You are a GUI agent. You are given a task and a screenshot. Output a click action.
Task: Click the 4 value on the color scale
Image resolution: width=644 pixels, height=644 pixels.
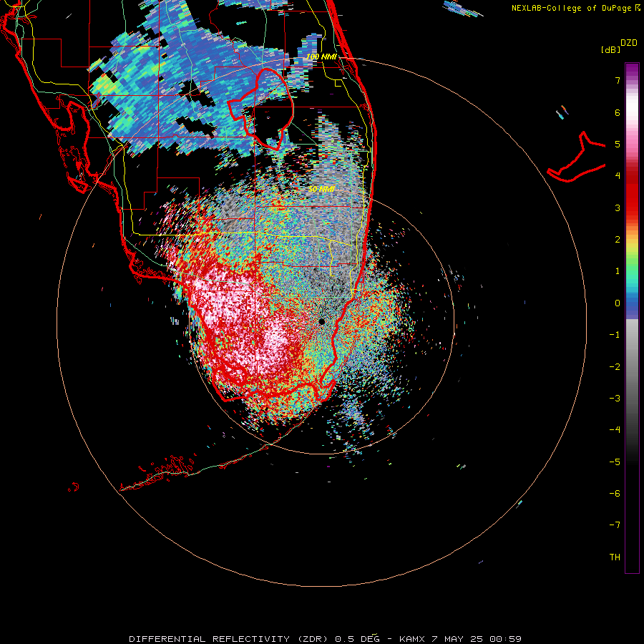point(618,176)
